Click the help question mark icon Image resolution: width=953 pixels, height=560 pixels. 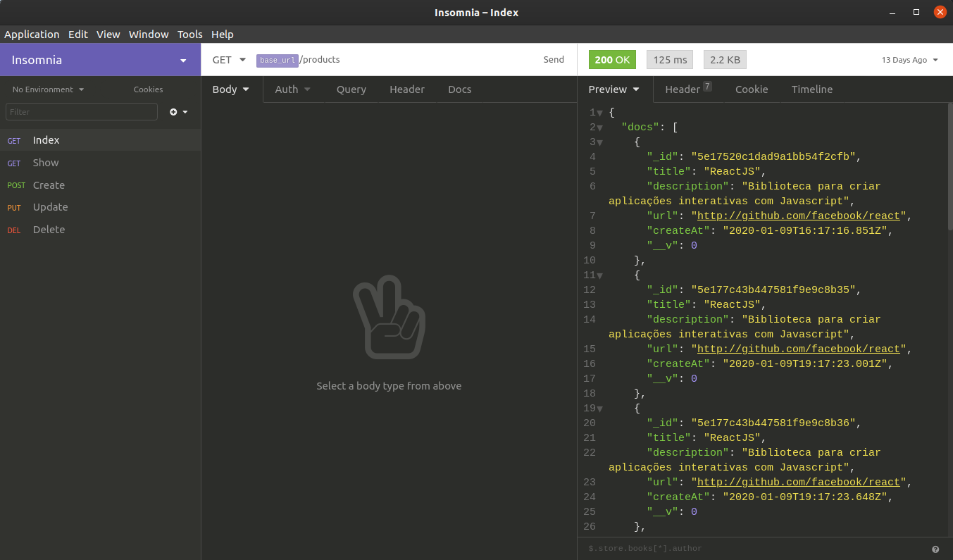[935, 549]
